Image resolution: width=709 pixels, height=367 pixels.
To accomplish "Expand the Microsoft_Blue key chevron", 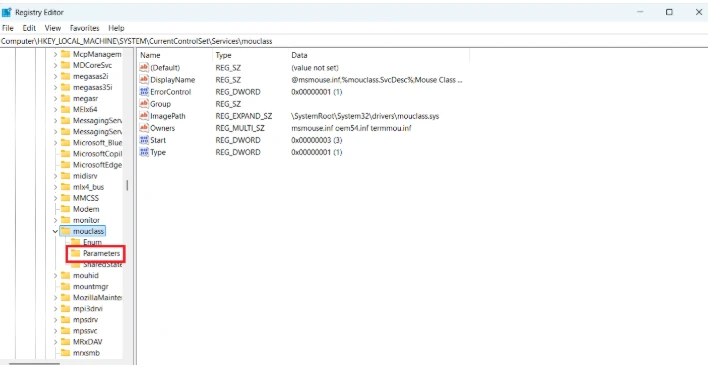I will [55, 143].
